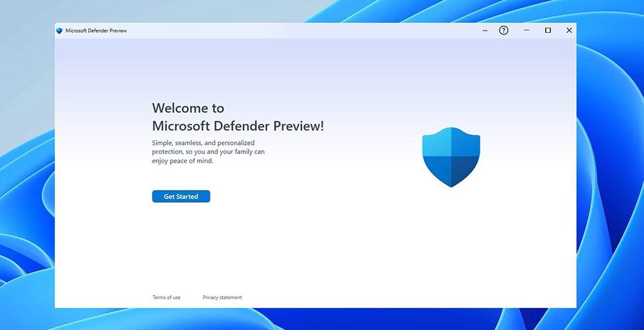Open the Terms of use link
The height and width of the screenshot is (330, 644).
[166, 298]
